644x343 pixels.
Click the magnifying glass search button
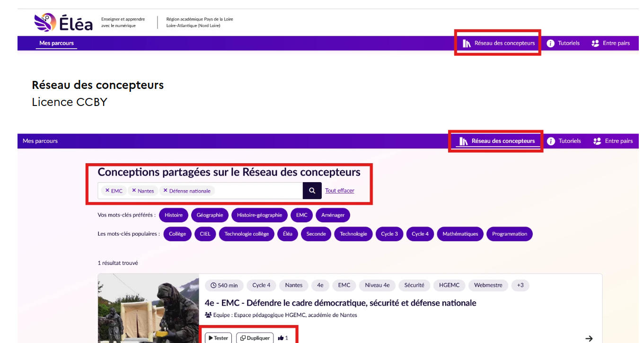(x=312, y=191)
